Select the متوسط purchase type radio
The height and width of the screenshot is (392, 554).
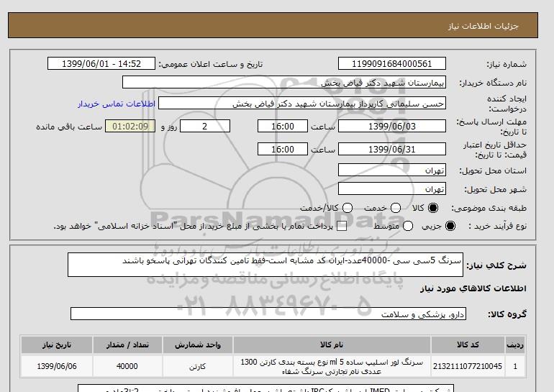tap(408, 226)
